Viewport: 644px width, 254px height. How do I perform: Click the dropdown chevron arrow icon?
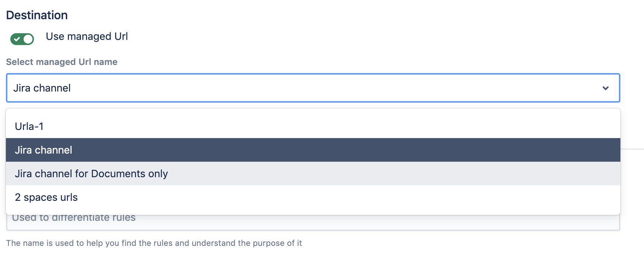click(x=605, y=88)
